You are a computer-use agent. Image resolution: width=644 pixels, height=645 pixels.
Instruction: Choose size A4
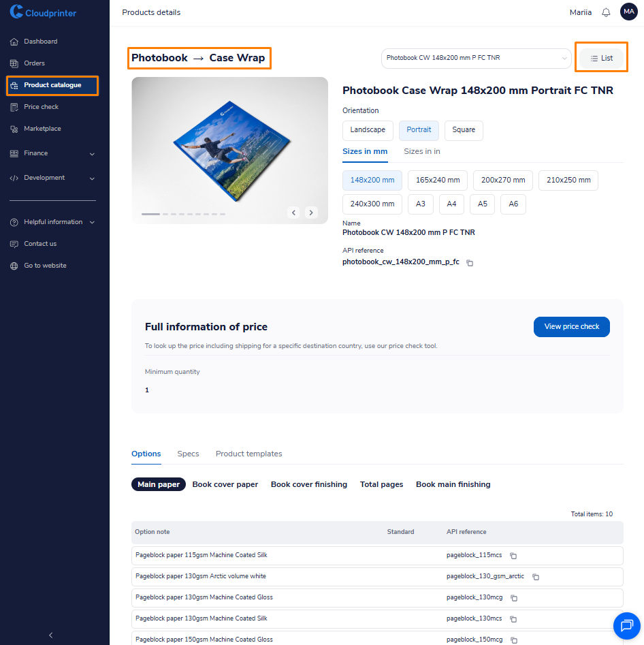point(451,204)
